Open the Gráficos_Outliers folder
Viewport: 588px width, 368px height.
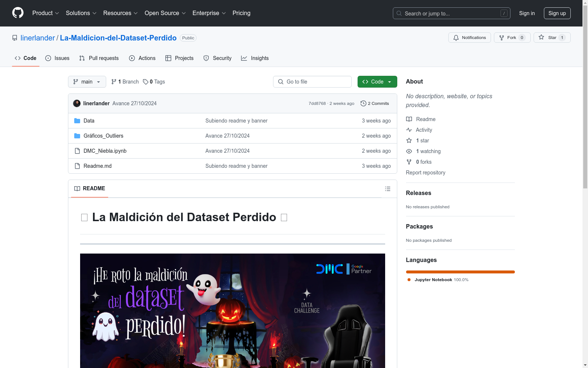click(x=103, y=136)
